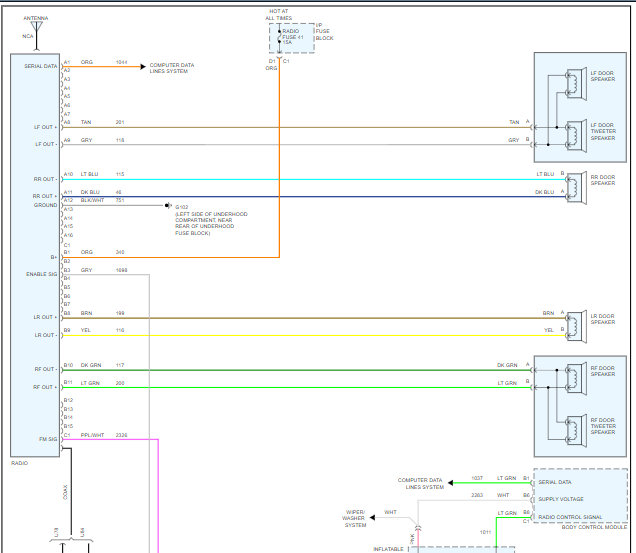Image resolution: width=636 pixels, height=553 pixels.
Task: Click the Radio Fuse 41 symbol
Action: (x=279, y=37)
